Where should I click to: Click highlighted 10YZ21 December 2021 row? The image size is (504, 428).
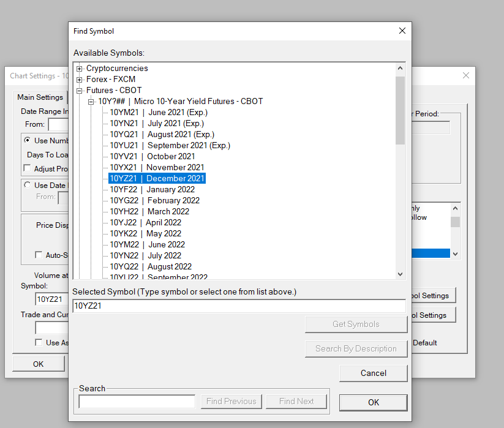coord(157,178)
